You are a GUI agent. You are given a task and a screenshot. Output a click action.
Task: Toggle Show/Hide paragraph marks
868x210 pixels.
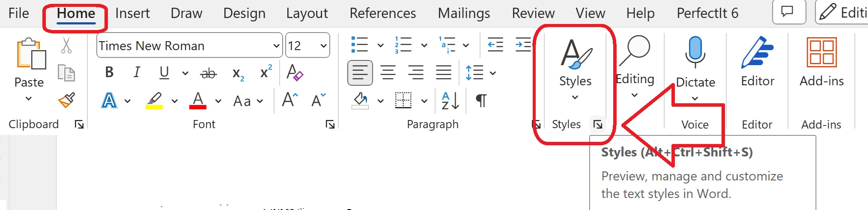pyautogui.click(x=481, y=101)
